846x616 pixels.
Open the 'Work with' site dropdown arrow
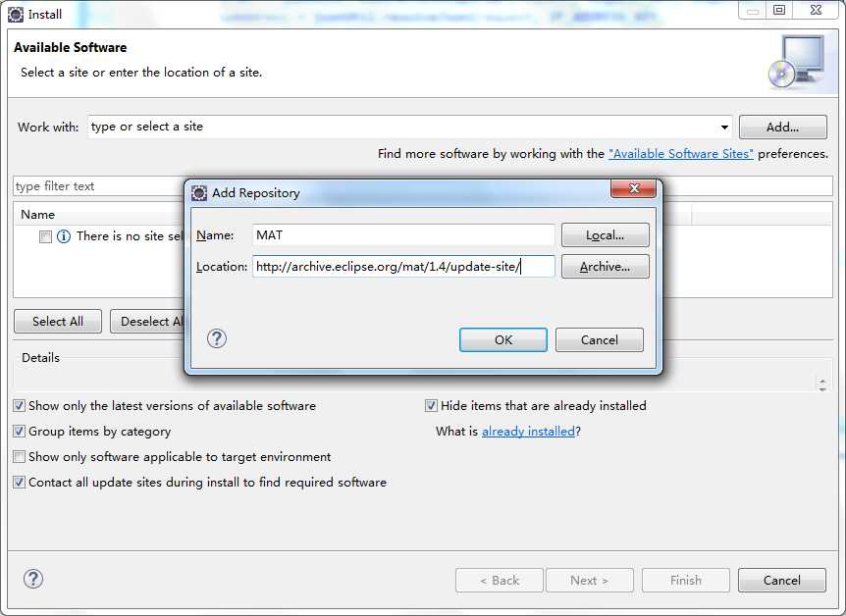(724, 128)
